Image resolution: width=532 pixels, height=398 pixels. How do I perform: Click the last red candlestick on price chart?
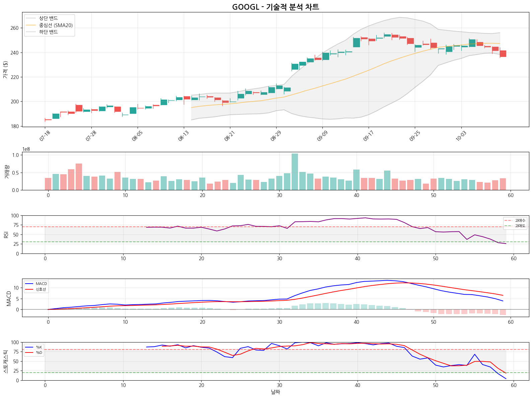(x=503, y=54)
